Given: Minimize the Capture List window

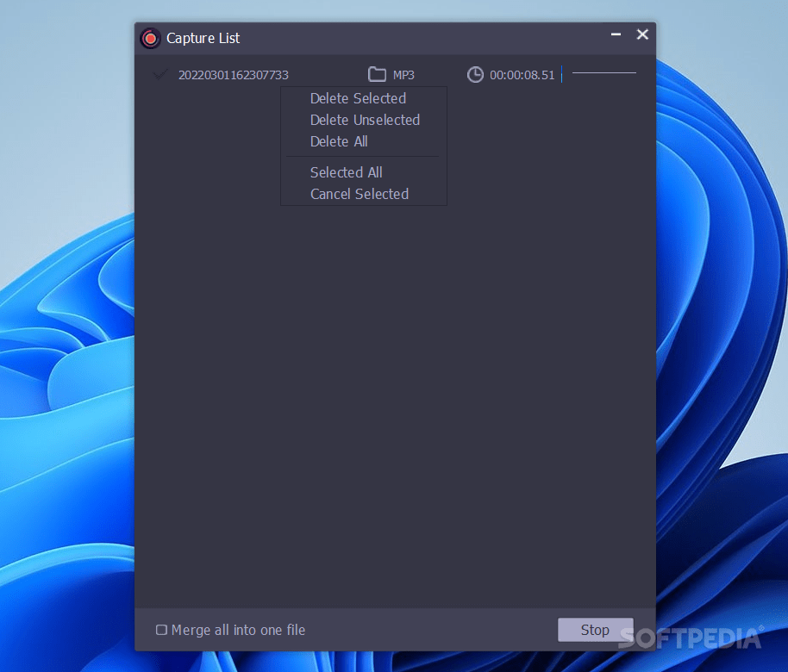Looking at the screenshot, I should tap(615, 34).
